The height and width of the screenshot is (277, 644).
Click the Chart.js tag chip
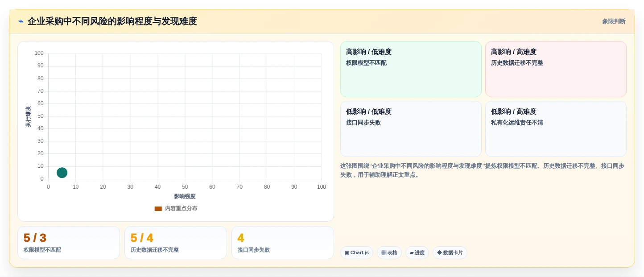[357, 253]
